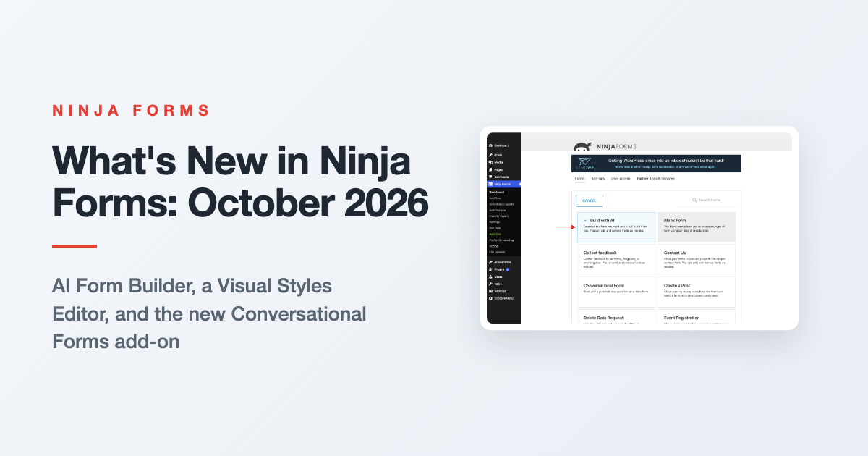Screen dimensions: 868x456
Task: Click the 'NINJA FORMS' red heading text
Action: (x=131, y=111)
